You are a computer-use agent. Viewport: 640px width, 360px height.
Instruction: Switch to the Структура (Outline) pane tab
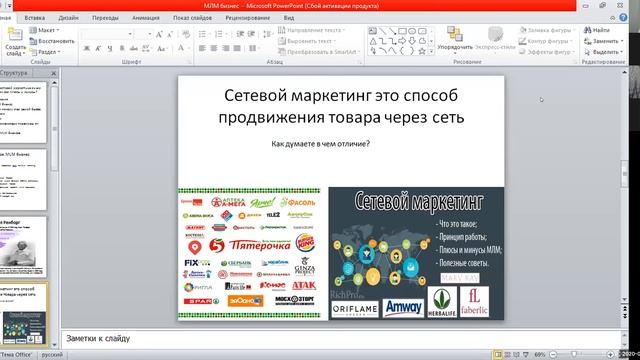[14, 73]
